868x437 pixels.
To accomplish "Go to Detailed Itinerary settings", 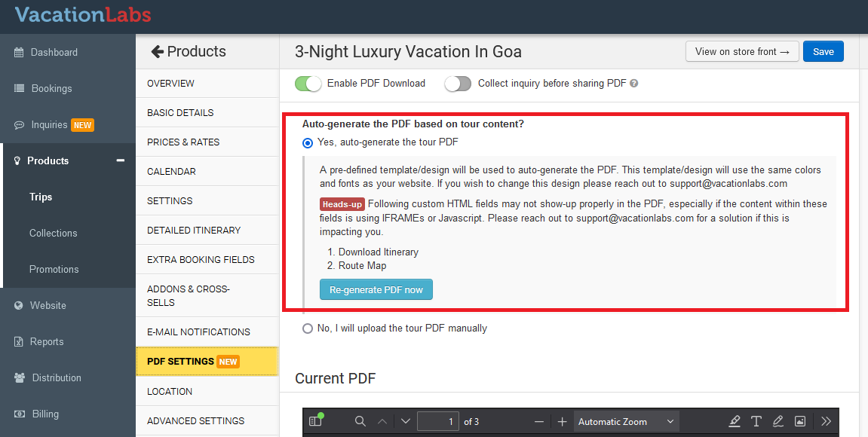I will pos(194,230).
